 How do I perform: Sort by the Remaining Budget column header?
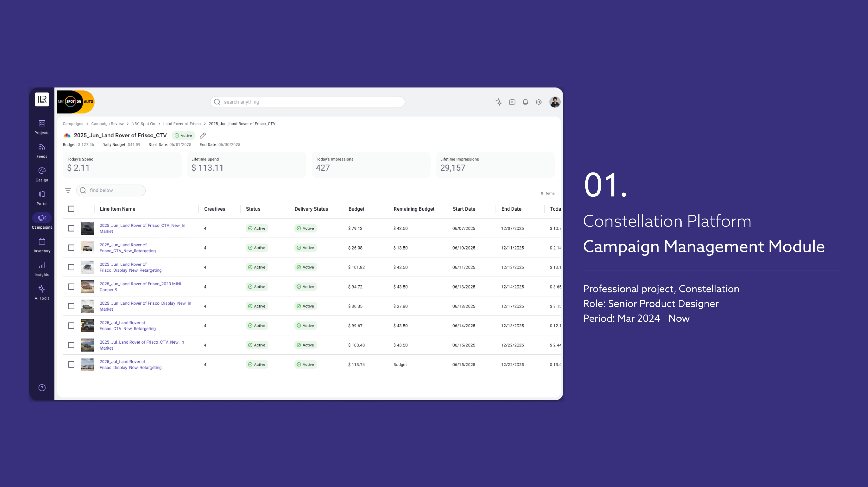tap(414, 209)
